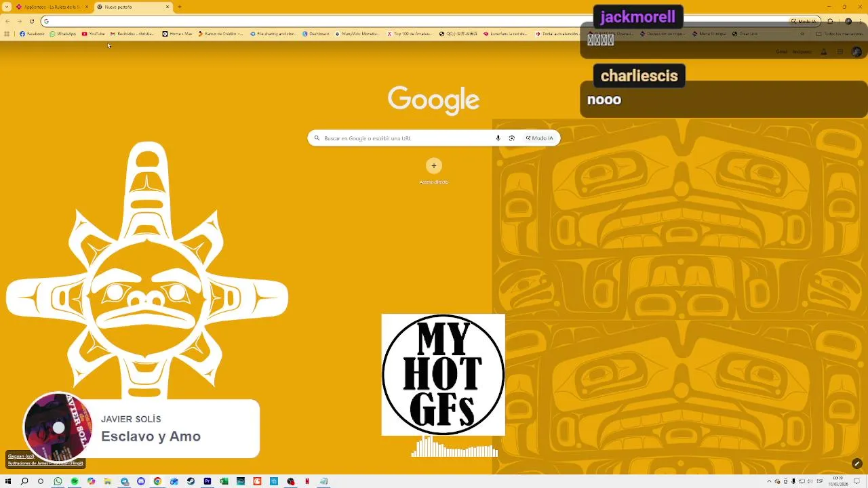Screen dimensions: 868x488
Task: Click into the Google search box
Action: pyautogui.click(x=434, y=138)
